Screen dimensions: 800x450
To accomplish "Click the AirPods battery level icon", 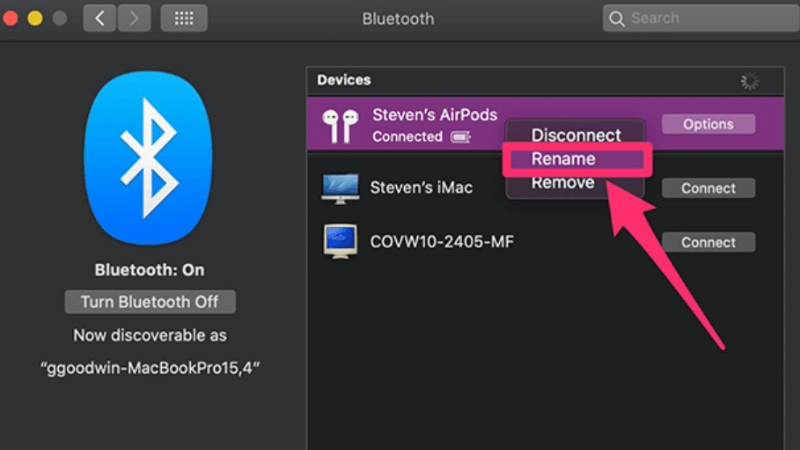I will point(460,137).
